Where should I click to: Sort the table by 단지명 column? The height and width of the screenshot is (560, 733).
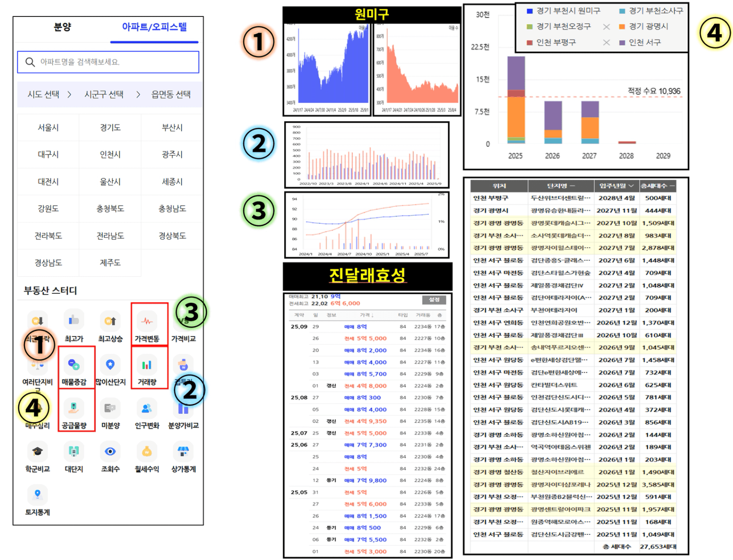click(x=561, y=186)
